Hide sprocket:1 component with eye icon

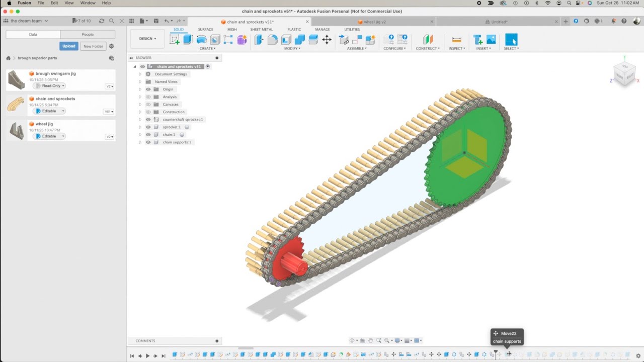pyautogui.click(x=148, y=127)
